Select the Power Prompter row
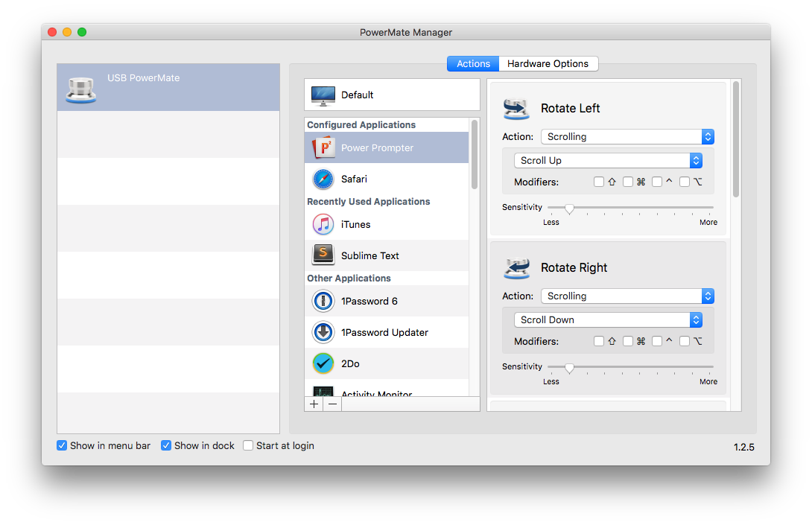The width and height of the screenshot is (812, 525). point(387,147)
